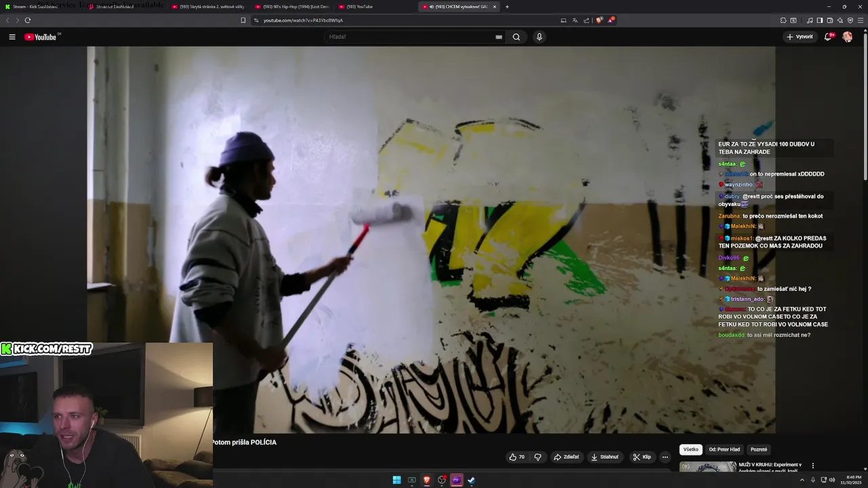Click the share page icon in address bar
This screenshot has width=868, height=488.
click(587, 20)
